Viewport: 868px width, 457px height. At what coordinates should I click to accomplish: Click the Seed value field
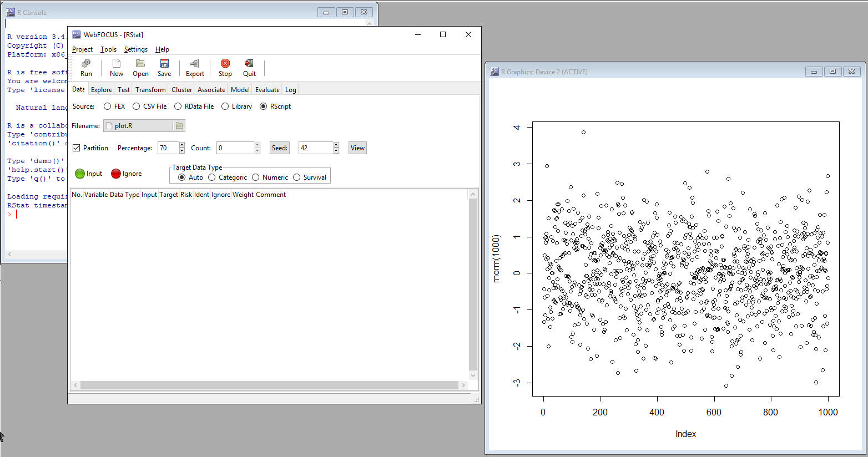pyautogui.click(x=316, y=148)
